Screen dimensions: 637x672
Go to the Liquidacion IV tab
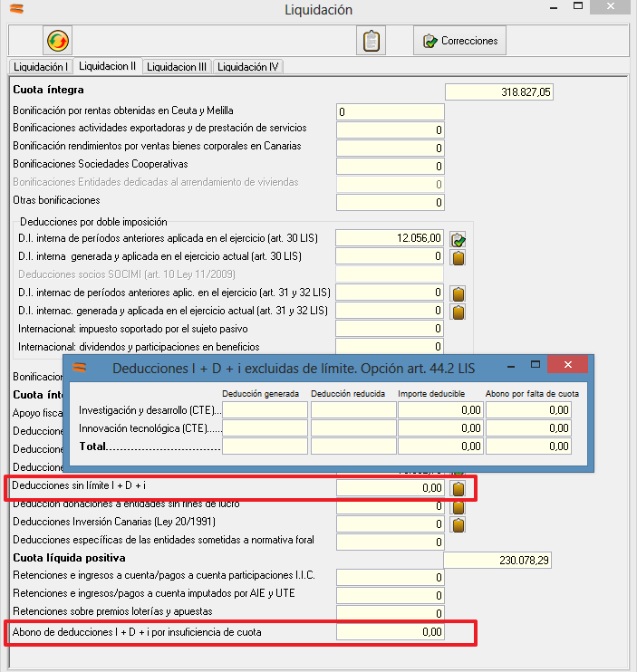coord(247,67)
